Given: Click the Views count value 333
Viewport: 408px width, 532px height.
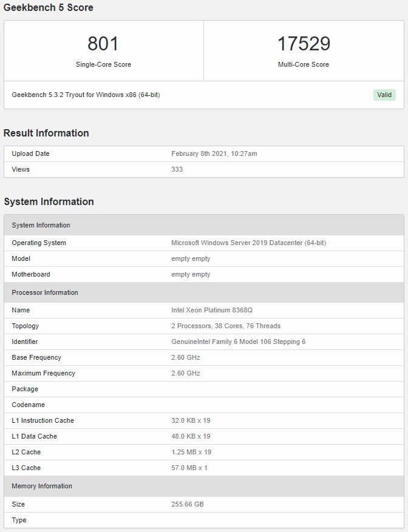Looking at the screenshot, I should click(x=177, y=169).
